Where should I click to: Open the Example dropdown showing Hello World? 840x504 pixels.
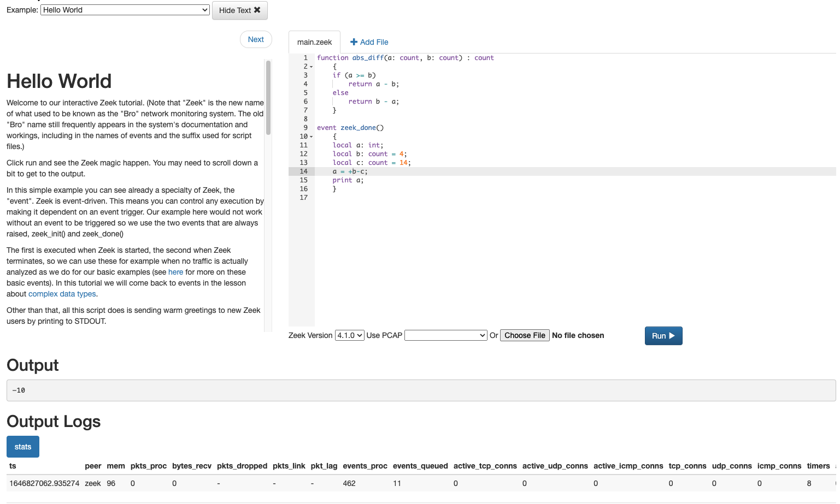(x=125, y=10)
